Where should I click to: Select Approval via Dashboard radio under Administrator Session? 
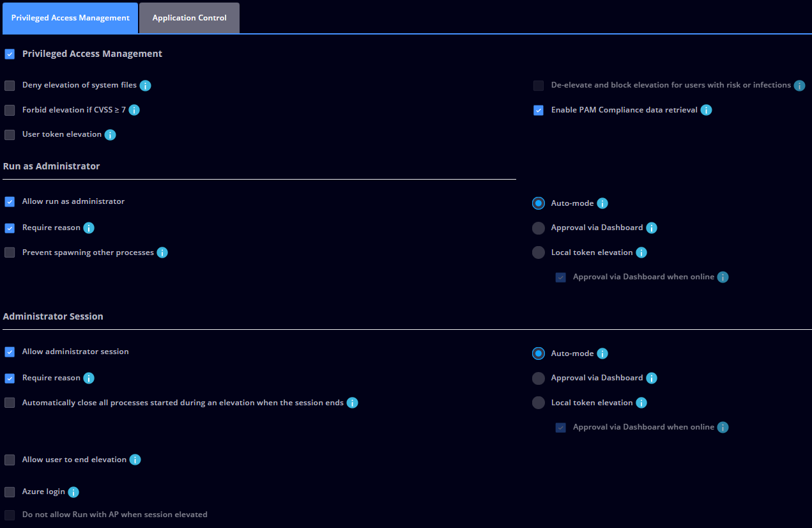click(x=539, y=378)
